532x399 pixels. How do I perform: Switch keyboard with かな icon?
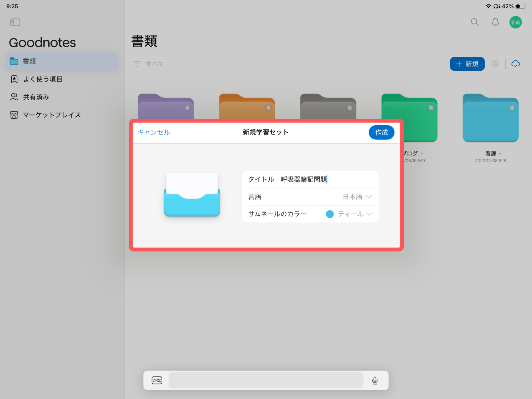coord(157,380)
